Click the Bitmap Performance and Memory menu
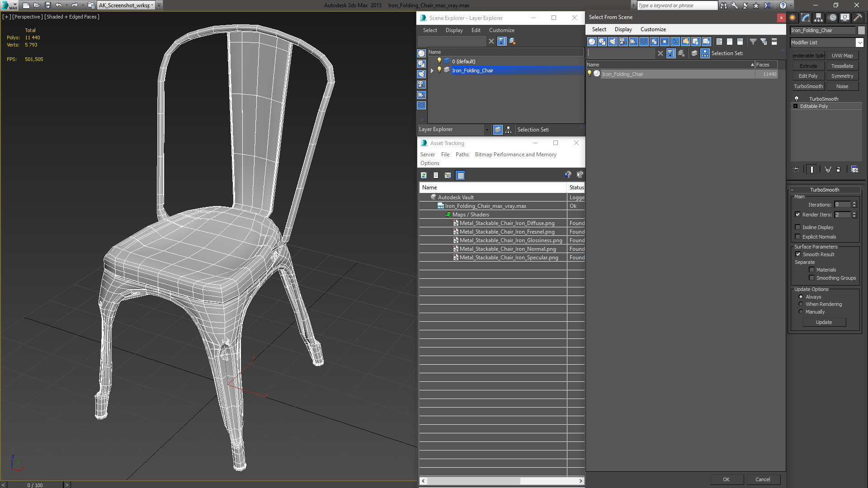The height and width of the screenshot is (488, 868). coord(515,155)
